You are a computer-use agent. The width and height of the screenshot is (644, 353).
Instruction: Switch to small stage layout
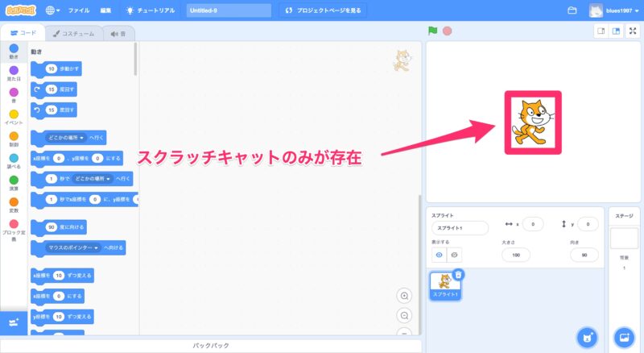(601, 31)
